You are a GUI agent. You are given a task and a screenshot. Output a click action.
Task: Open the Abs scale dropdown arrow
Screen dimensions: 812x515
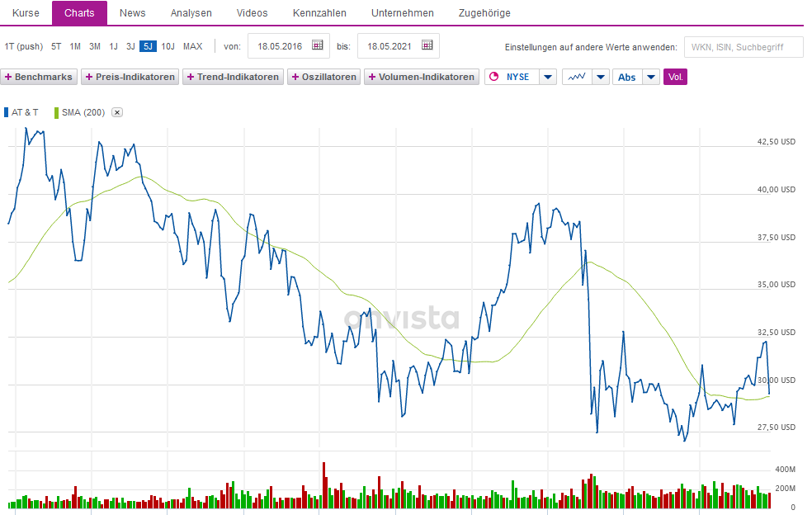pos(651,77)
